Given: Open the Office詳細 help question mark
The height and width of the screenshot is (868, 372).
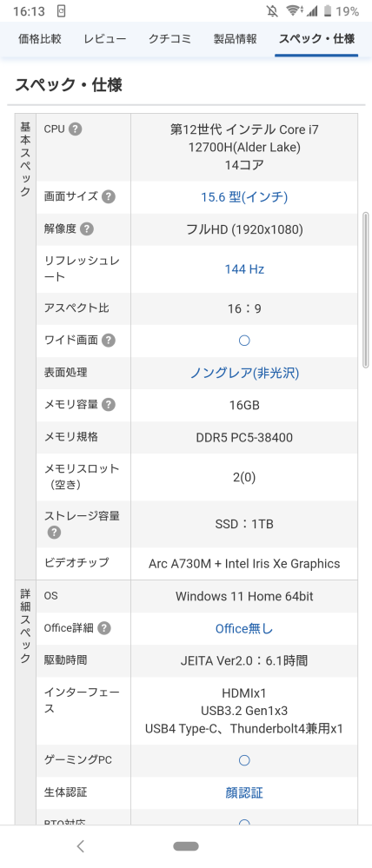Looking at the screenshot, I should 104,628.
